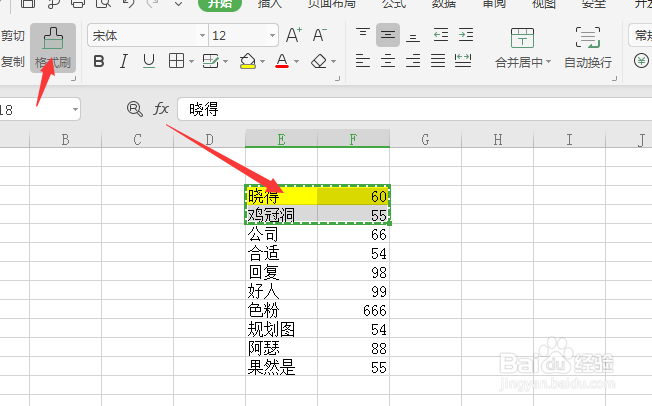Viewport: 652px width, 406px height.
Task: Select column E header
Action: click(282, 139)
